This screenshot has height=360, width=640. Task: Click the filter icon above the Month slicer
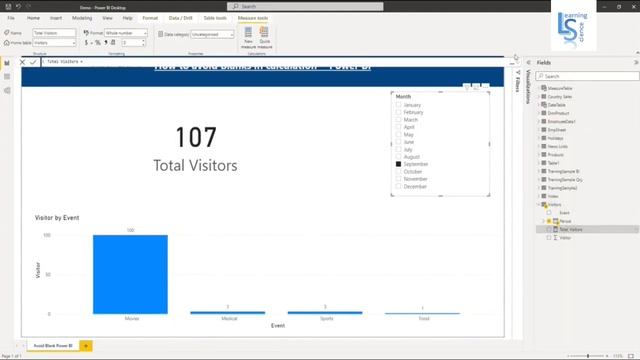(467, 87)
